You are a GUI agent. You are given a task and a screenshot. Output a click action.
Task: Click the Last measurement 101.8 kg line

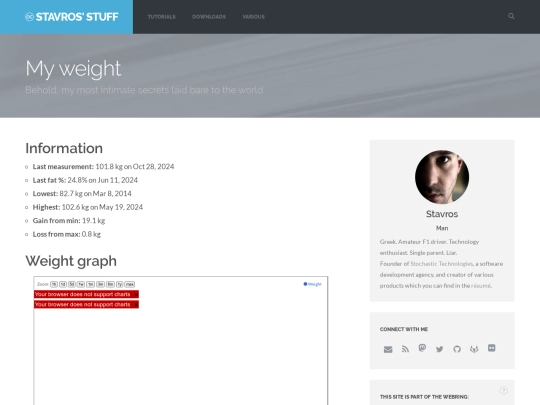[103, 167]
